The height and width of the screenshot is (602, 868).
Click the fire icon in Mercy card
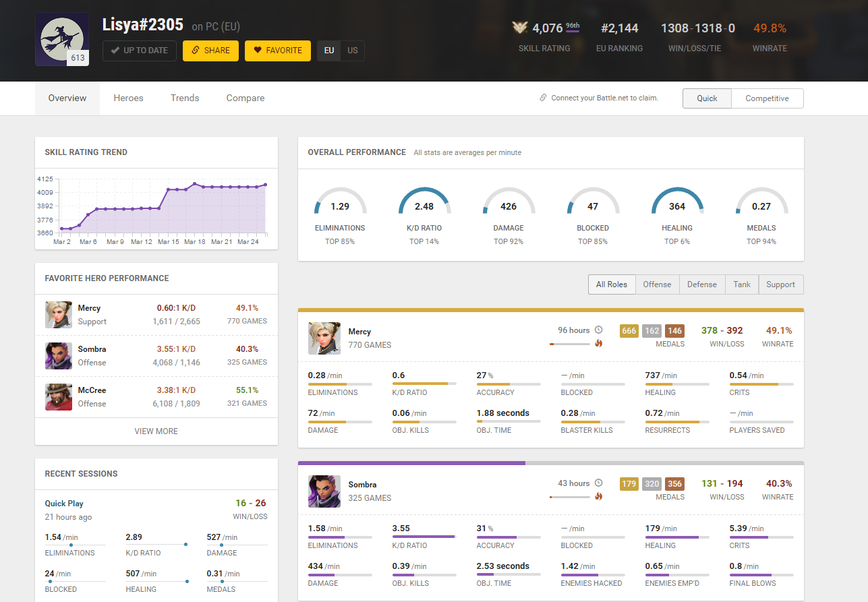[x=598, y=343]
